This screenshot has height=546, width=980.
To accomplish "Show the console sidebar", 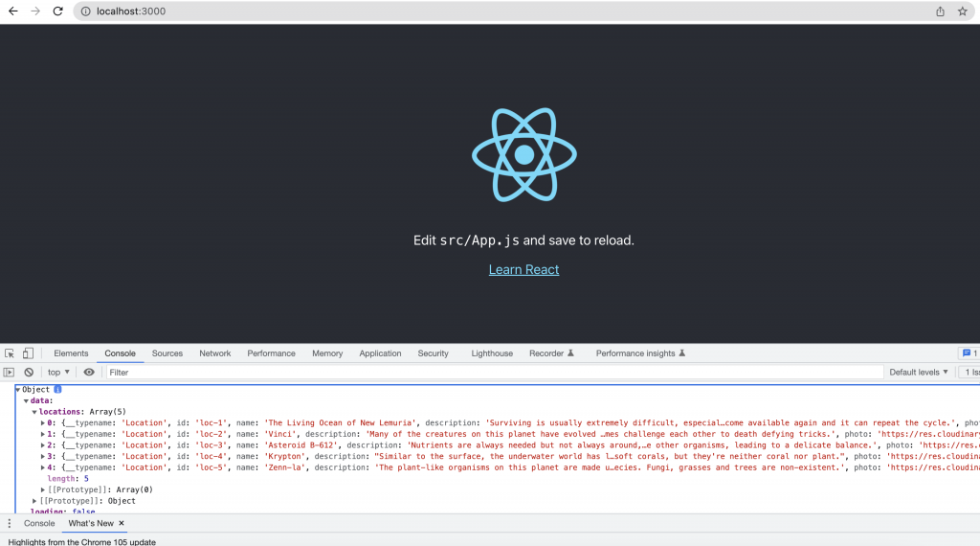I will coord(9,372).
